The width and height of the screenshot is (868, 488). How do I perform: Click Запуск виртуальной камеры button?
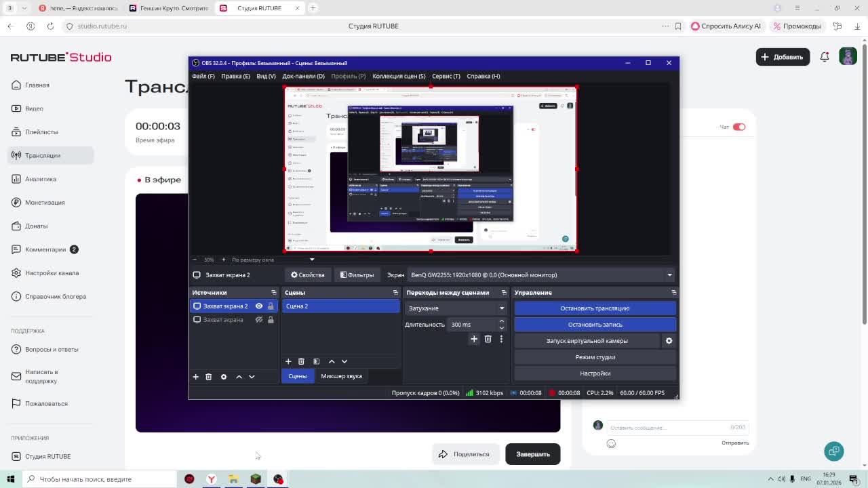587,341
